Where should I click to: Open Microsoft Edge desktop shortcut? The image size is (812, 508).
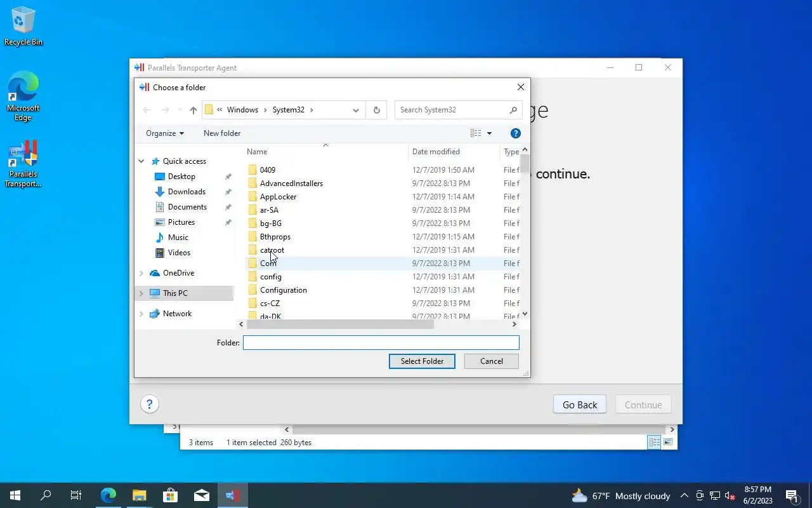(x=23, y=97)
